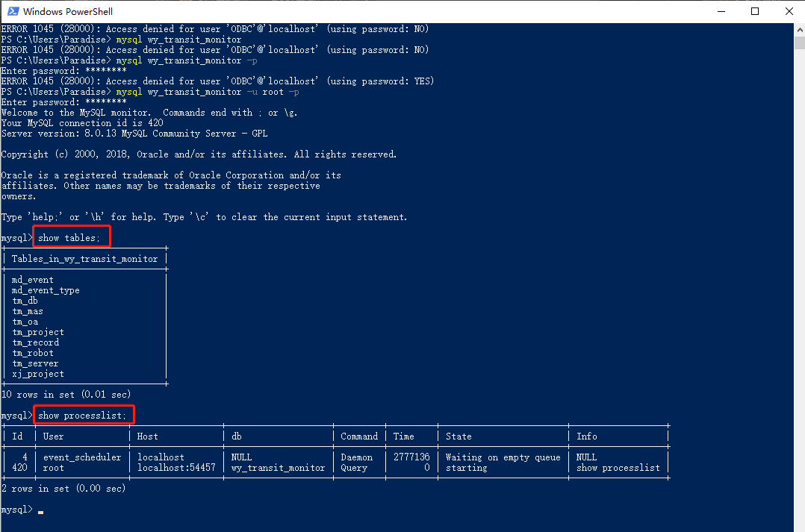Select the tm_robot table row
The width and height of the screenshot is (805, 532).
click(x=32, y=353)
